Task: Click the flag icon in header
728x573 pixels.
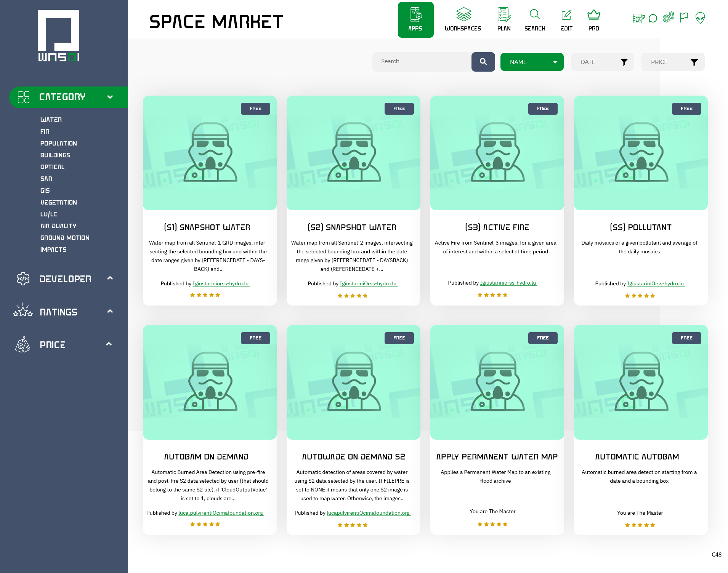Action: (684, 18)
